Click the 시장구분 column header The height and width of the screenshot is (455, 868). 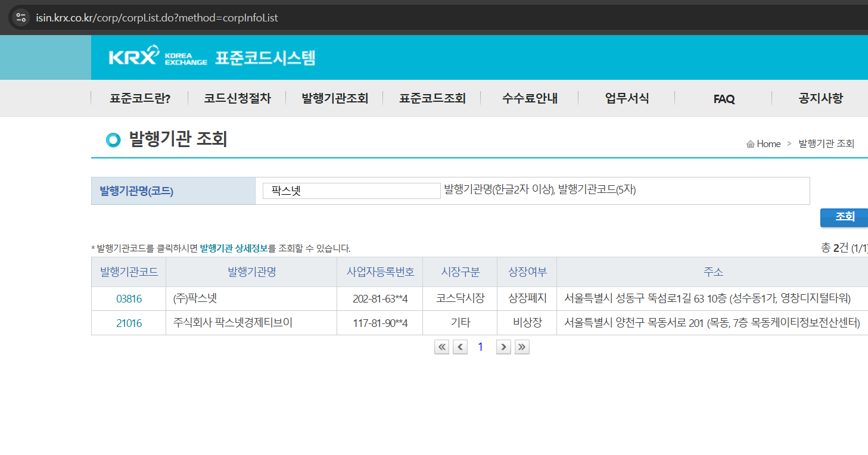(460, 272)
